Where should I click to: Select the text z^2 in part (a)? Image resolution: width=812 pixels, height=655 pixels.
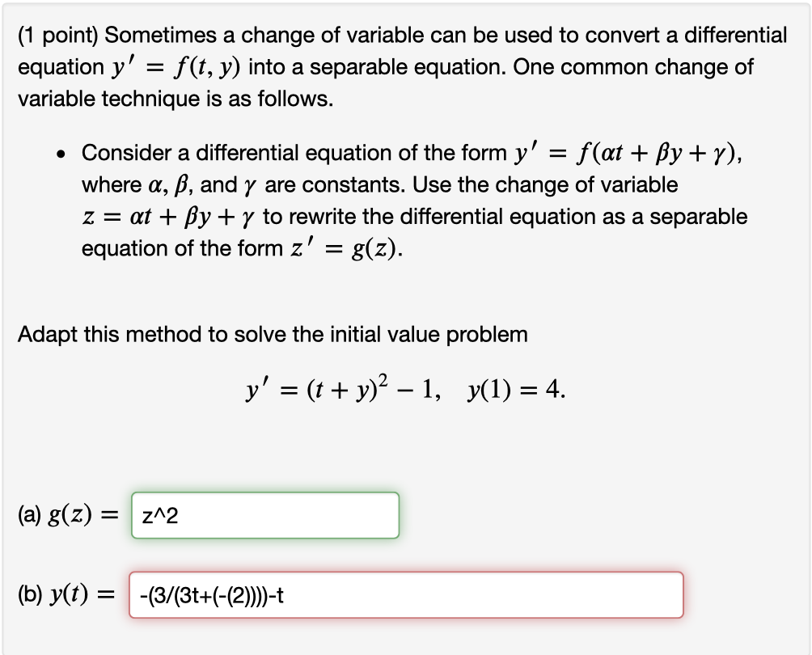point(159,515)
